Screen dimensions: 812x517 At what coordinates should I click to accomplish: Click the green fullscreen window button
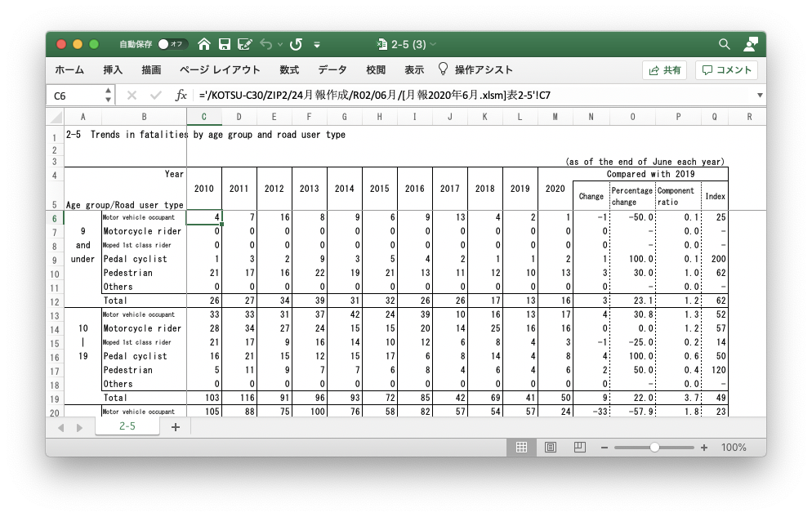[x=94, y=44]
